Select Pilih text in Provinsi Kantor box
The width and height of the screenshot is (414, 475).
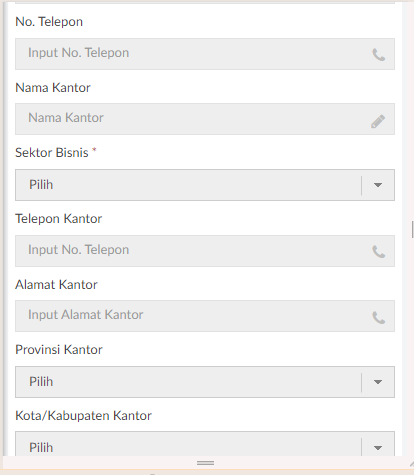41,382
